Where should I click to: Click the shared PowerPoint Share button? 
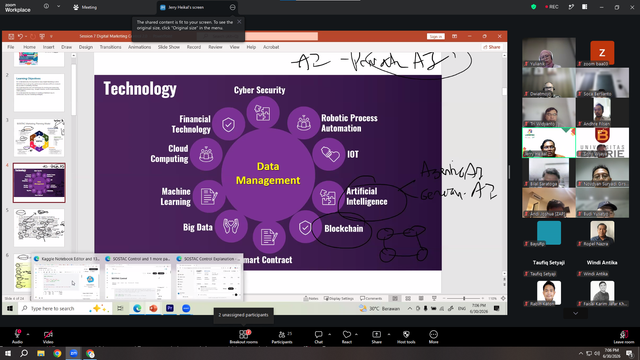point(492,47)
